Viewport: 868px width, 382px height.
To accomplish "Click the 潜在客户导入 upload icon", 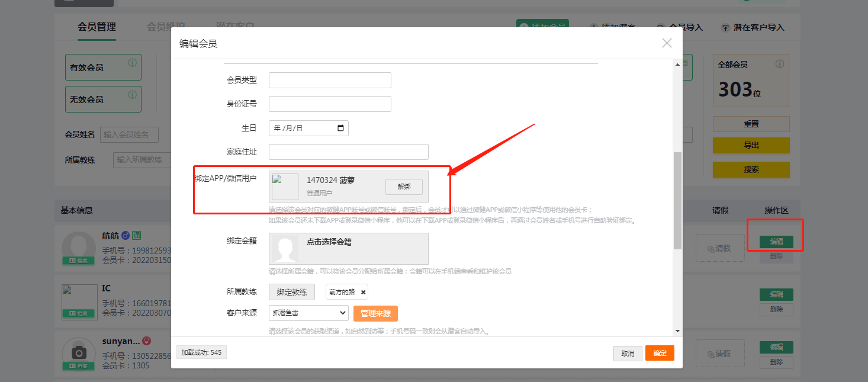I will (725, 28).
